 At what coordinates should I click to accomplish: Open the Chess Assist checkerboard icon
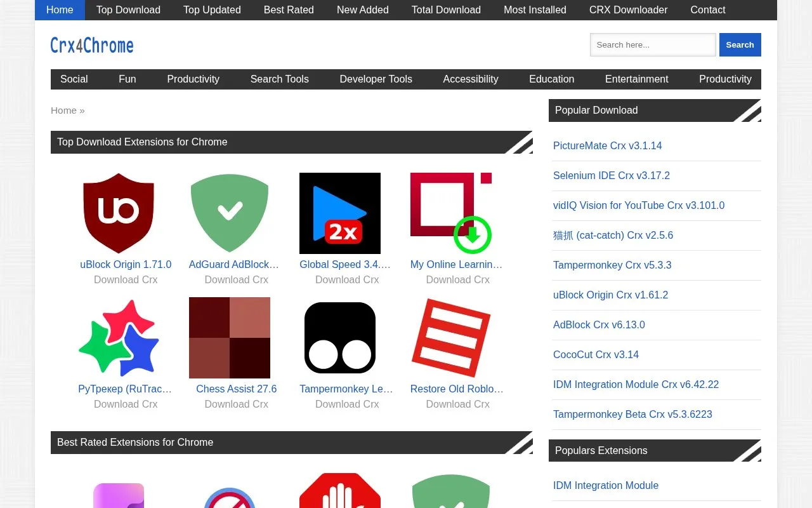230,338
